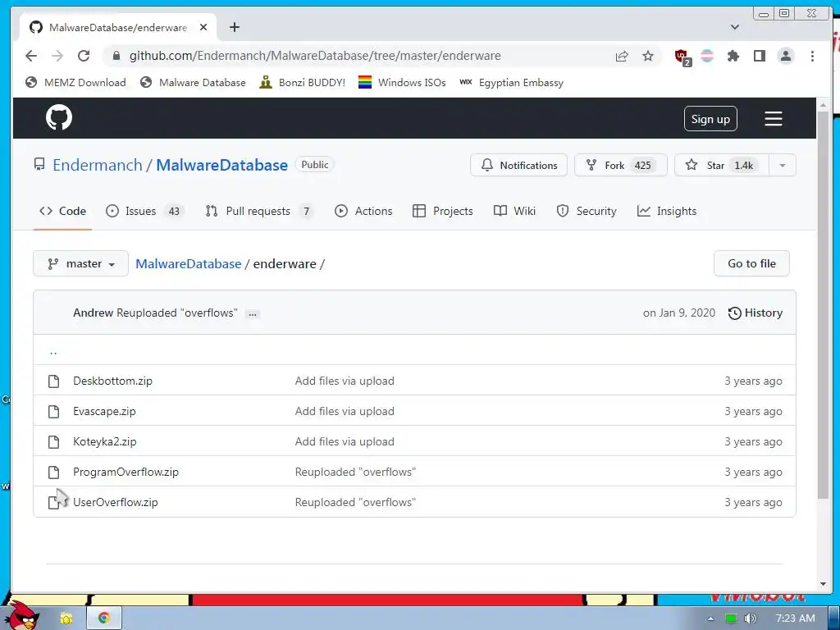
Task: Open the Security tab
Action: click(586, 211)
